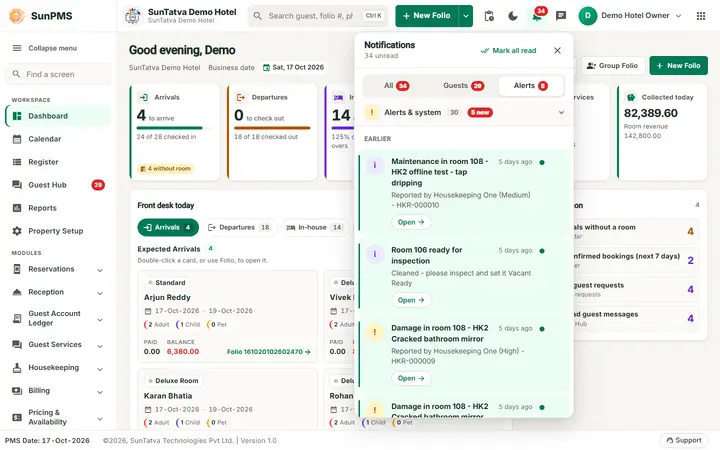
Task: Click Collapse menu hamburger icon
Action: click(x=17, y=48)
